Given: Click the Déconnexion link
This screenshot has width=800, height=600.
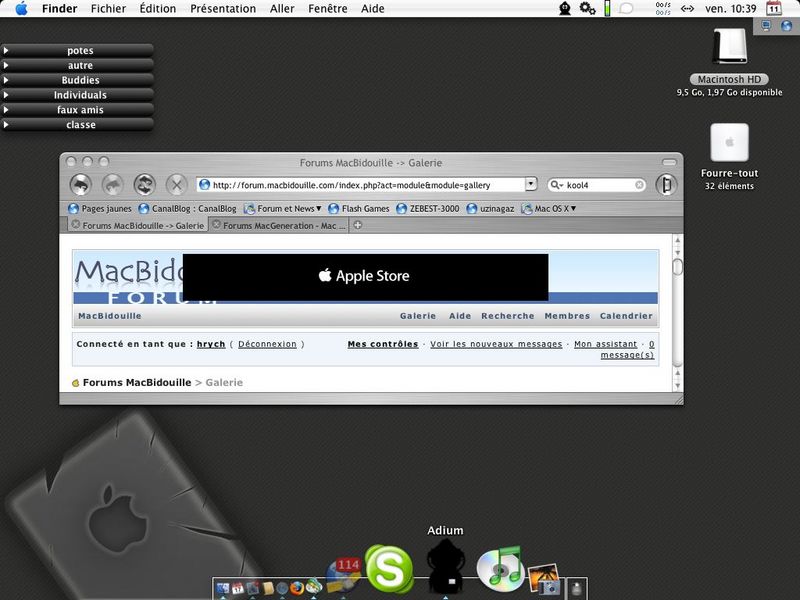Looking at the screenshot, I should [x=267, y=344].
